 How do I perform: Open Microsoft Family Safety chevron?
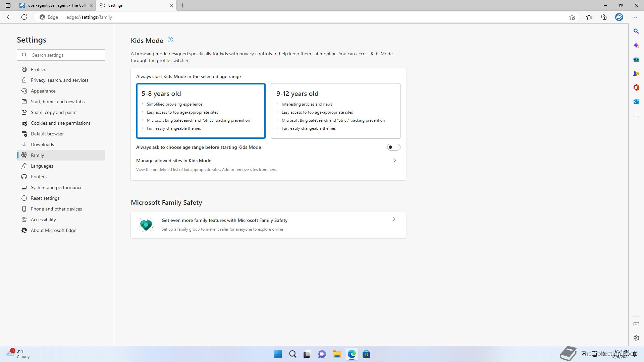click(394, 220)
